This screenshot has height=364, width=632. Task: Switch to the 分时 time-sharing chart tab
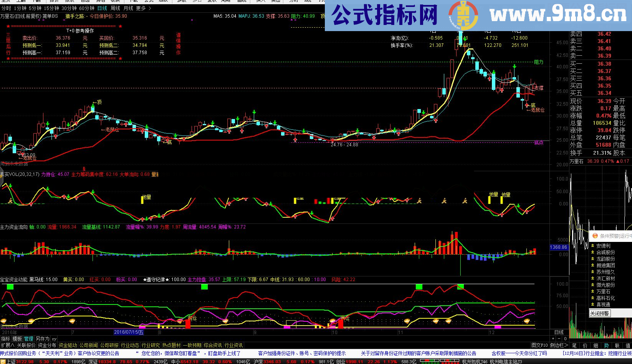click(x=6, y=8)
